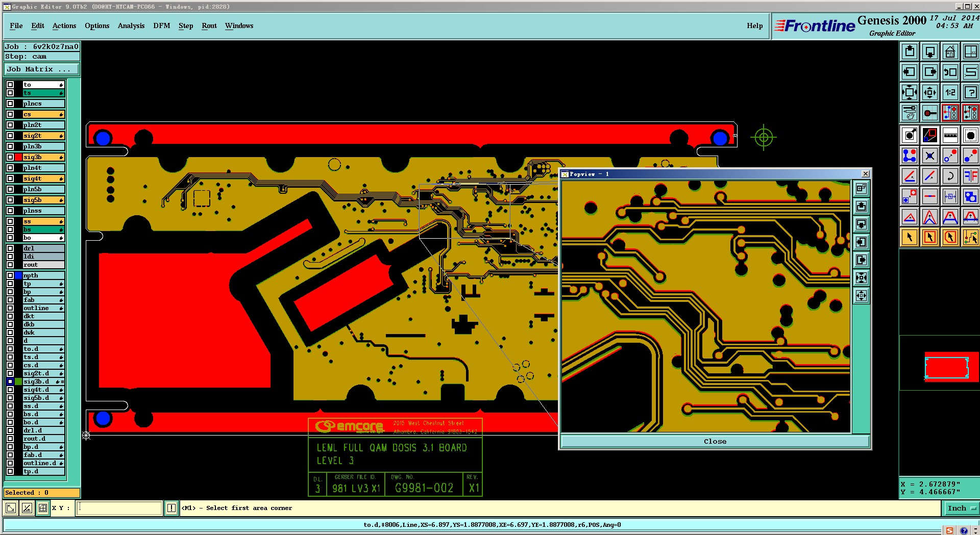Open the File menu
The width and height of the screenshot is (980, 535).
[16, 26]
